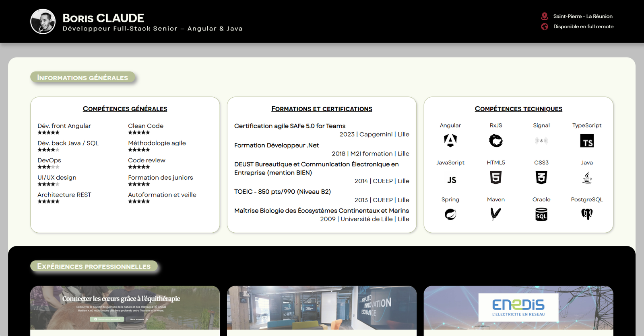The width and height of the screenshot is (644, 336).
Task: Click the JavaScript JS icon
Action: coord(452,180)
